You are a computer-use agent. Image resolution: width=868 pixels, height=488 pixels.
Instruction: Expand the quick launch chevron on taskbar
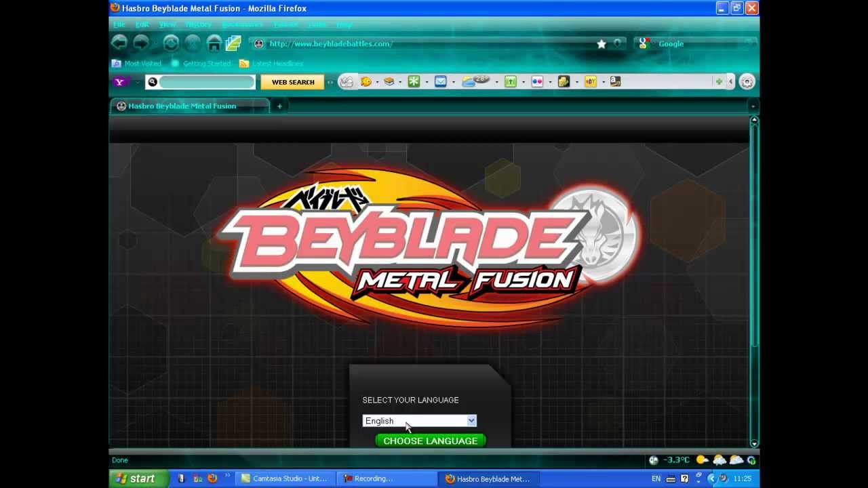(x=227, y=475)
